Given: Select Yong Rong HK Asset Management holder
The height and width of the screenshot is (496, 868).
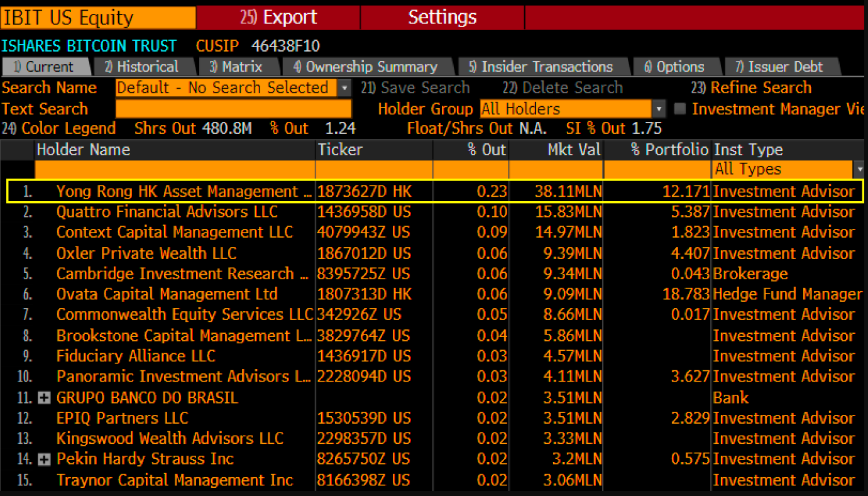Looking at the screenshot, I should (x=184, y=191).
